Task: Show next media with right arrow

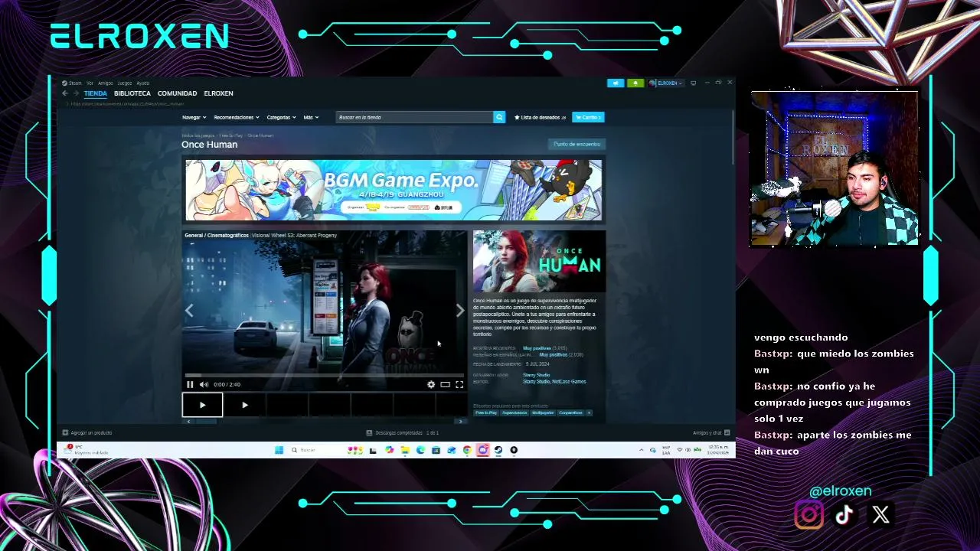Action: [459, 310]
